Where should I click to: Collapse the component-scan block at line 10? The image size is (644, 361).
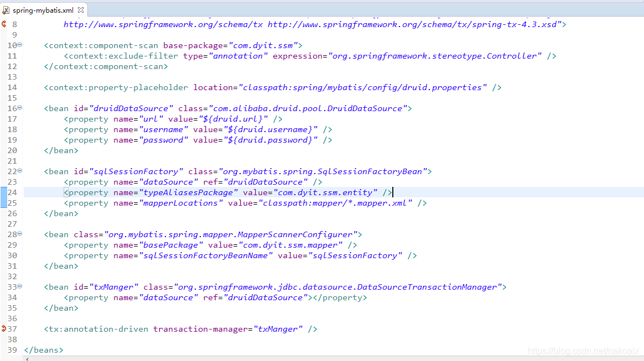coord(20,45)
